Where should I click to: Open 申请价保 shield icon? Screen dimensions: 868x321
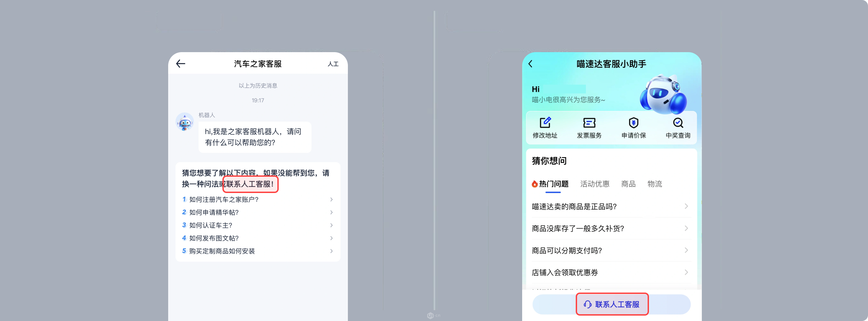coord(634,123)
